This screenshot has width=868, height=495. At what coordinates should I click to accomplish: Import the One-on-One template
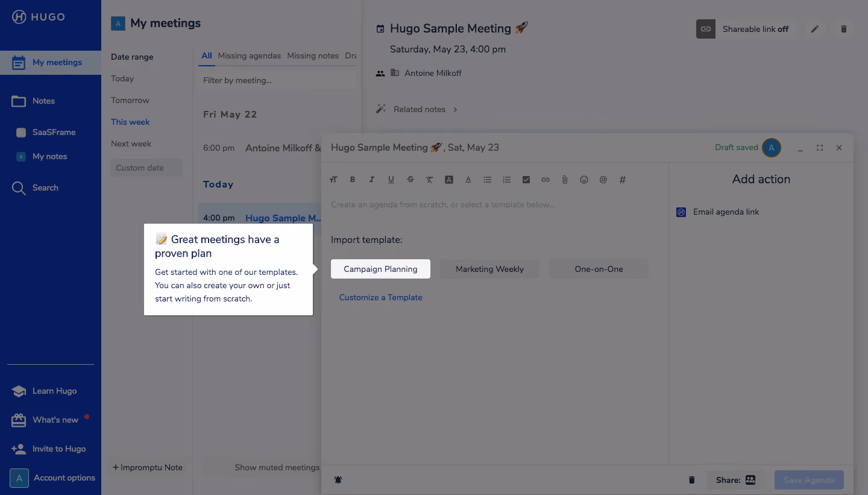599,269
